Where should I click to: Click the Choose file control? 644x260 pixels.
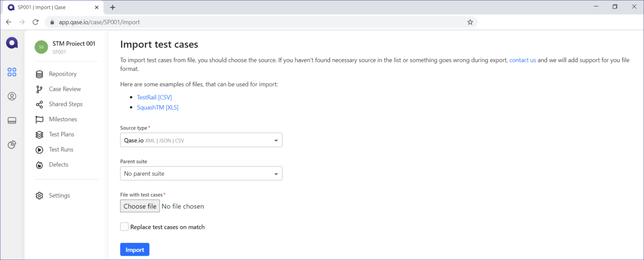pyautogui.click(x=140, y=206)
